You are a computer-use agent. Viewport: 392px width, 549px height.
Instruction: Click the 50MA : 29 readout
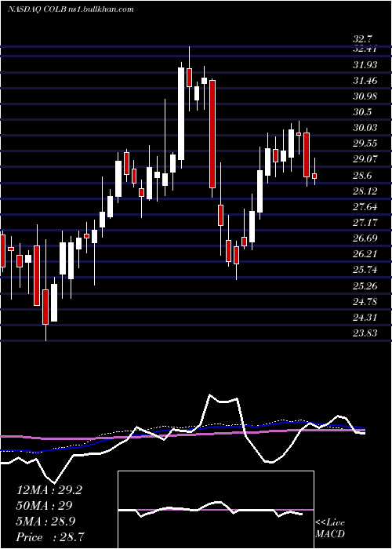click(x=45, y=506)
